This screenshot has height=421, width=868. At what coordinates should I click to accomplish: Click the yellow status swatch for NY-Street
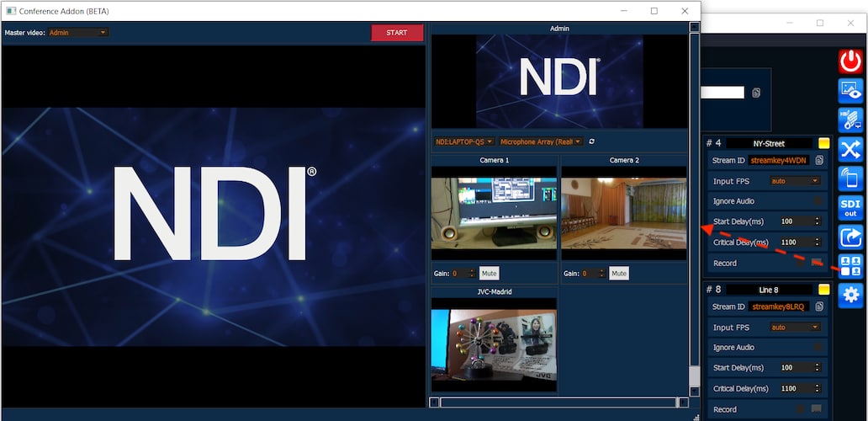point(824,143)
